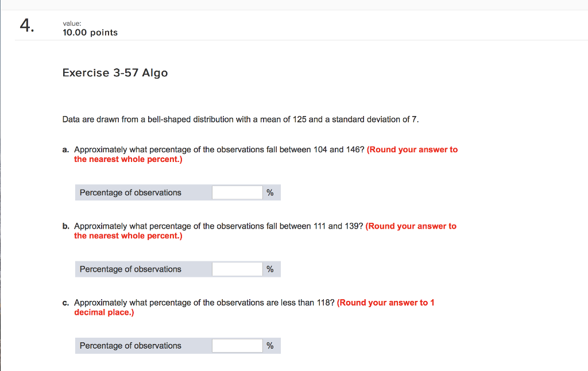
Task: Click the small 'value:' label above points
Action: tap(72, 23)
